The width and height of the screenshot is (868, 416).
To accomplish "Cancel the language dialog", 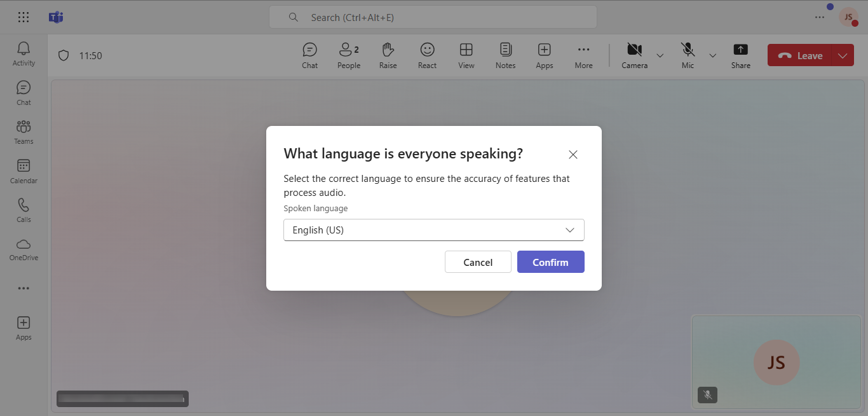I will click(x=478, y=262).
